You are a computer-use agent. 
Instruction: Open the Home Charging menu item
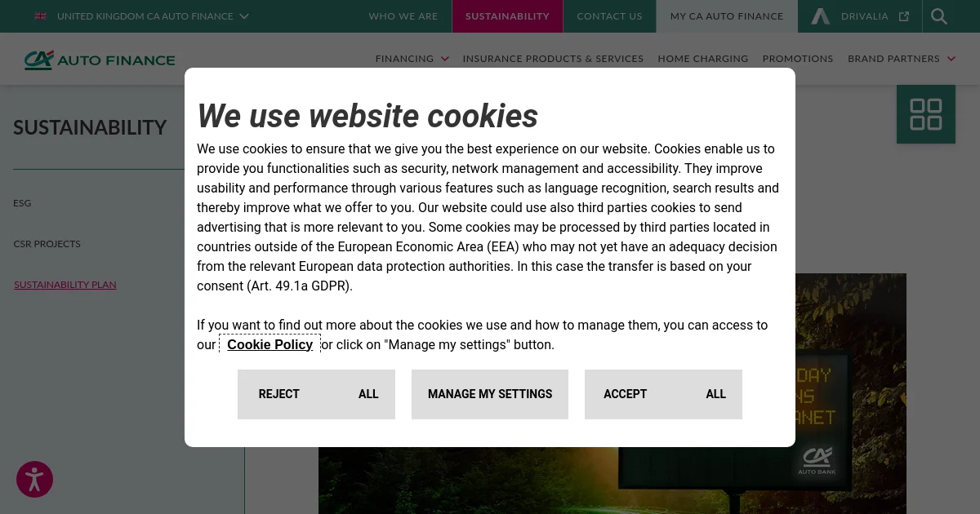pyautogui.click(x=703, y=59)
